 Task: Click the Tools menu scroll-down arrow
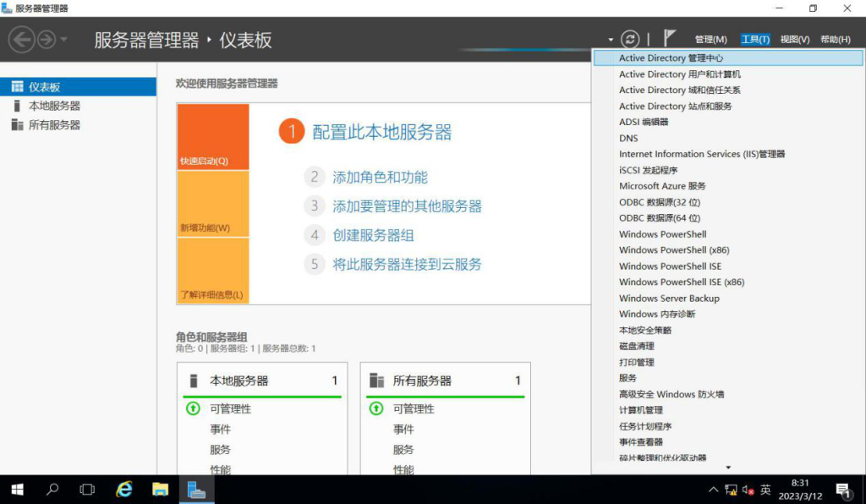[x=728, y=468]
